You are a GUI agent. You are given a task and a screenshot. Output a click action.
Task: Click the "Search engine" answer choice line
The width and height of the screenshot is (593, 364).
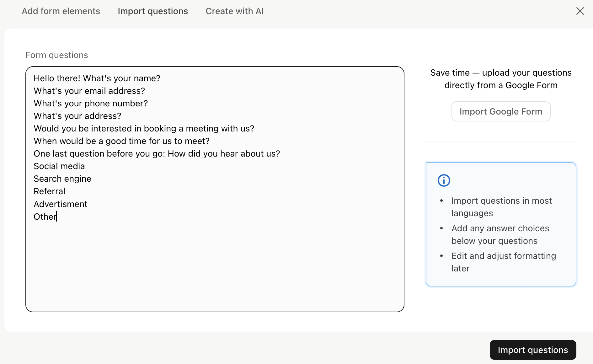[62, 179]
